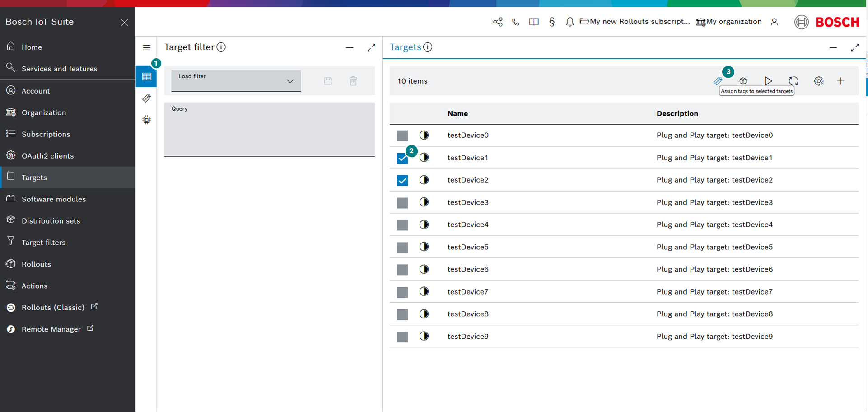
Task: Click the assign distribution set box icon
Action: (742, 81)
